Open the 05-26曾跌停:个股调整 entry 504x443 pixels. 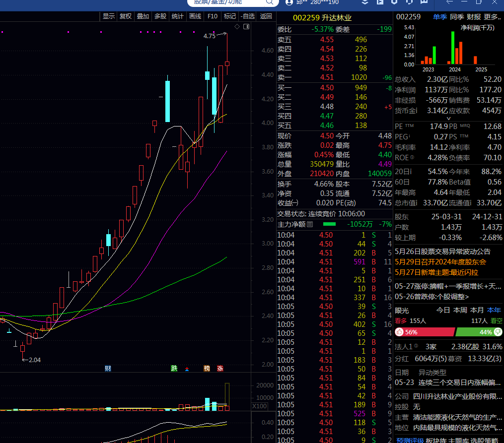432,297
